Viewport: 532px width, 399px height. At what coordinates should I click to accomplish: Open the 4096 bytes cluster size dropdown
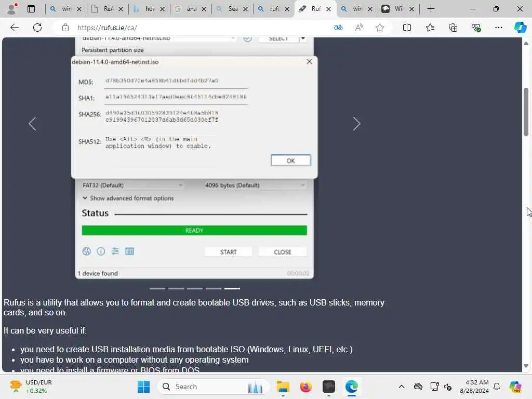pyautogui.click(x=255, y=185)
